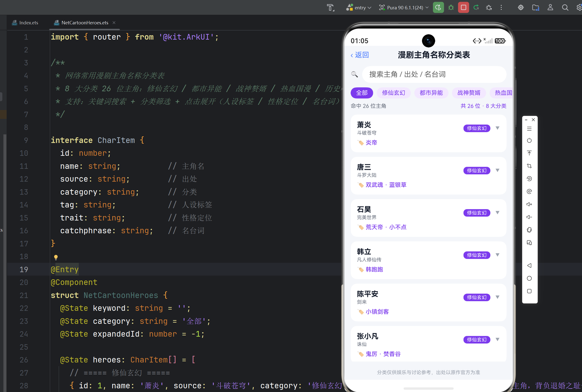This screenshot has width=582, height=392.
Task: Click the Attach Debugger icon
Action: coord(489,7)
